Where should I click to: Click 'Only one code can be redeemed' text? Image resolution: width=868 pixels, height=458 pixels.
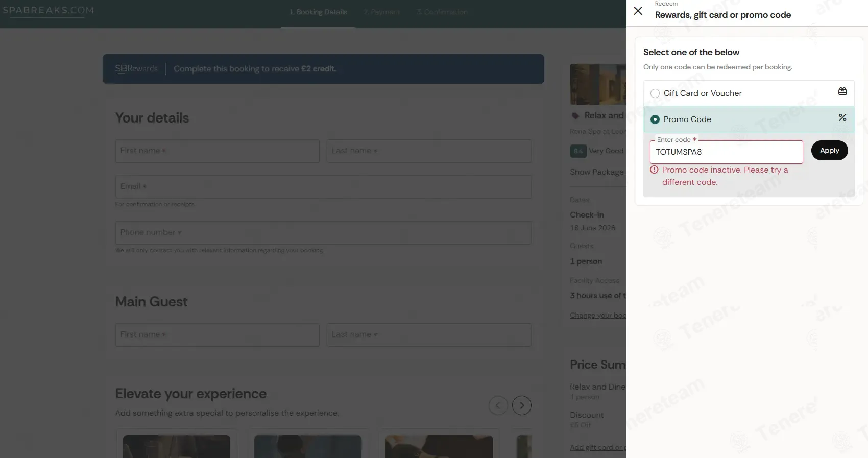coord(718,67)
